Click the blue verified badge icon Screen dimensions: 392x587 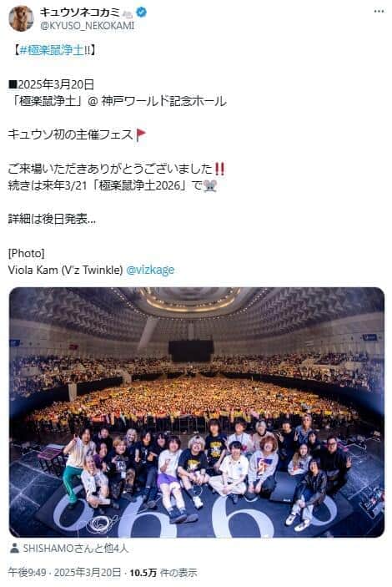click(x=141, y=13)
